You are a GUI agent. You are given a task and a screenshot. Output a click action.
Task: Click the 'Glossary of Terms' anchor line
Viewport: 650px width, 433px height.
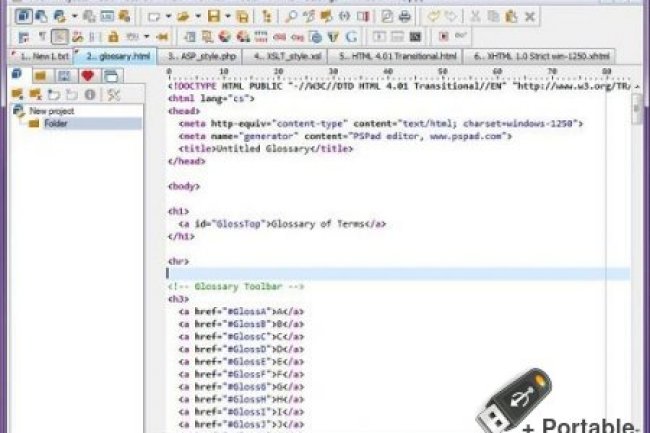pyautogui.click(x=282, y=224)
